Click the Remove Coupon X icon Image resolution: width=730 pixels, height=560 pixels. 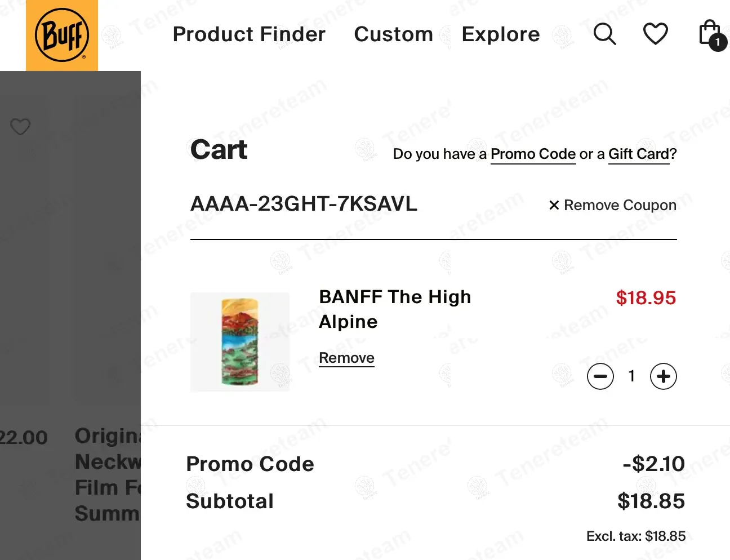pos(554,206)
